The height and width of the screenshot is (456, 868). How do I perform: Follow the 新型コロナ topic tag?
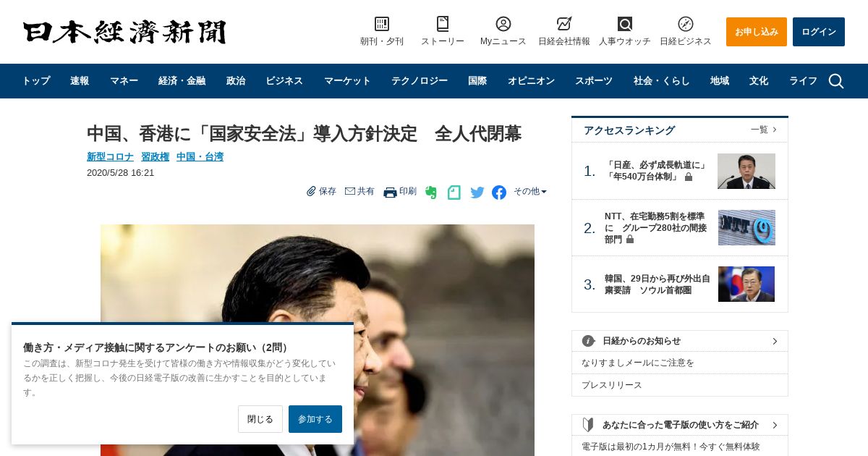[x=110, y=156]
